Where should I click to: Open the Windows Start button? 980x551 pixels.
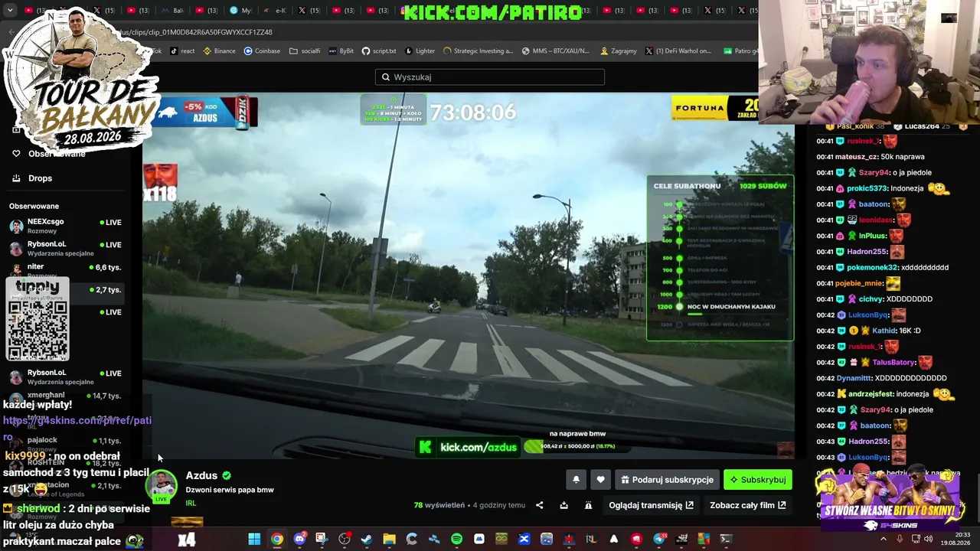click(254, 539)
